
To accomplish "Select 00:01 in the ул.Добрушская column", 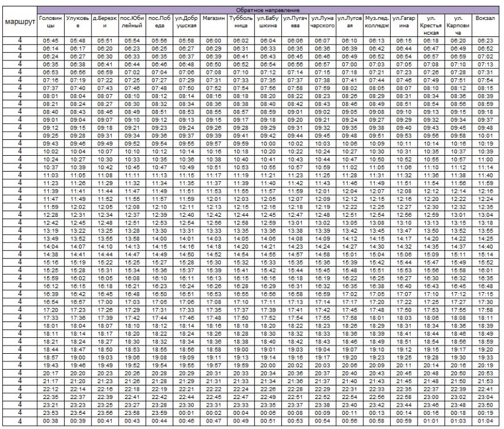I will tap(186, 413).
